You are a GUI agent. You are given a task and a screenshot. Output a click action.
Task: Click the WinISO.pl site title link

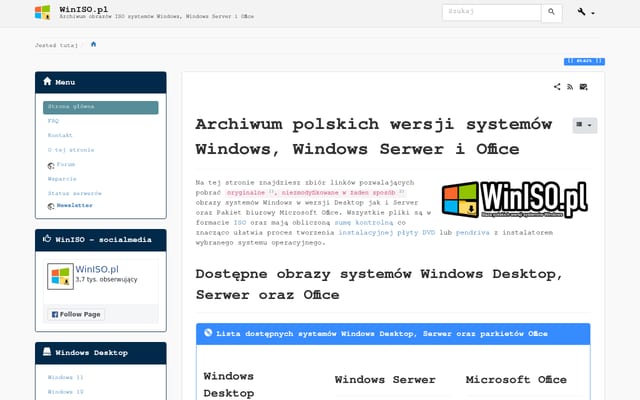[x=84, y=9]
